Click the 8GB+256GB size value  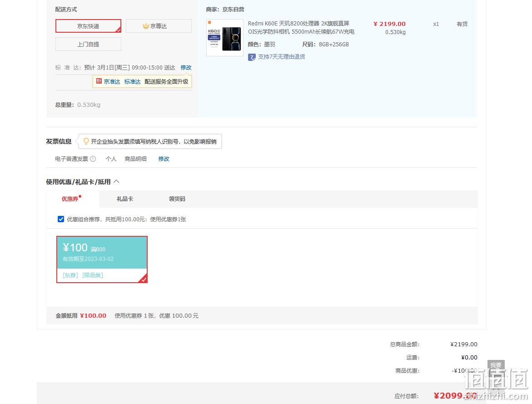point(334,45)
